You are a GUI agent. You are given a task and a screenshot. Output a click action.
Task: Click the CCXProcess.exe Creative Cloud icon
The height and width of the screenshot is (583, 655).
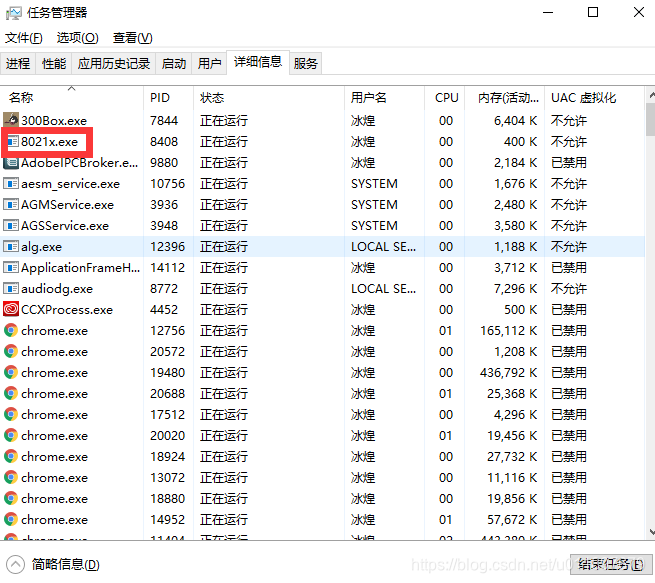pos(11,309)
